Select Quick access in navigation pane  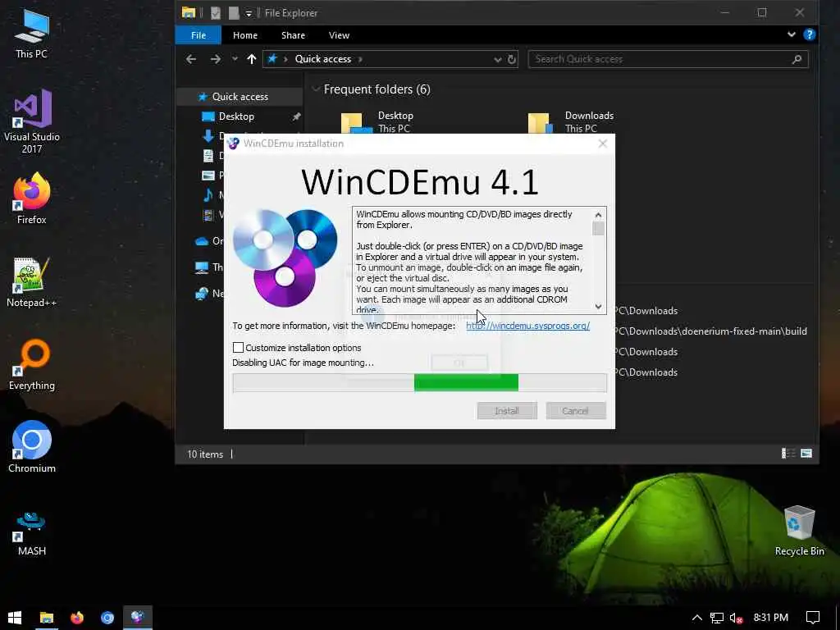tap(240, 97)
